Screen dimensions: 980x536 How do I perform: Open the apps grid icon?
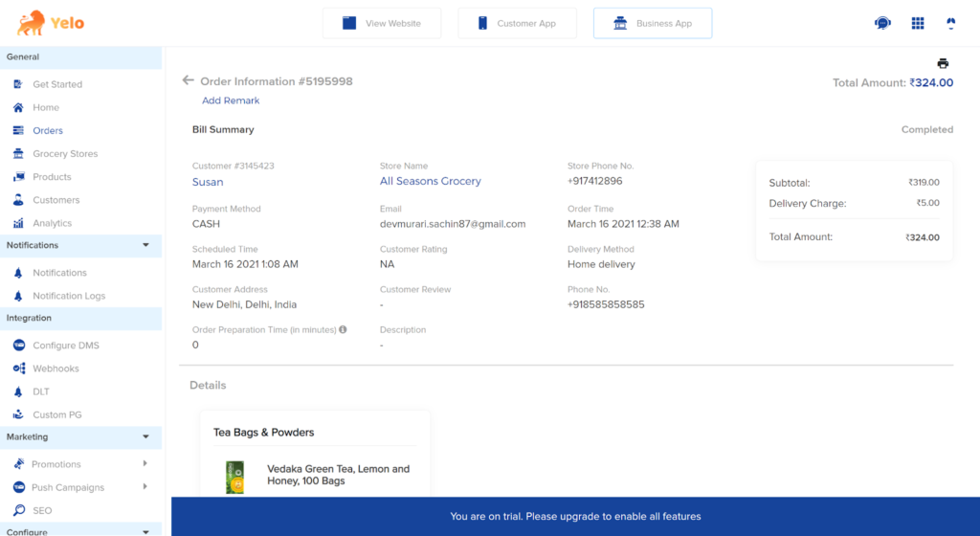pos(918,23)
